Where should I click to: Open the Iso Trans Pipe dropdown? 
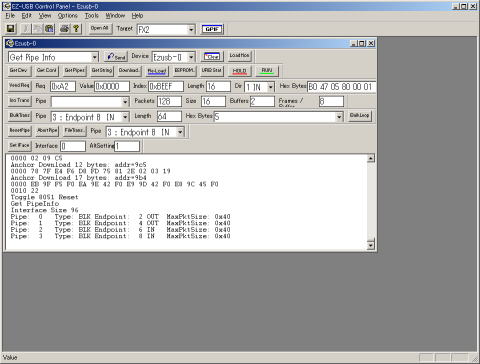pyautogui.click(x=125, y=101)
